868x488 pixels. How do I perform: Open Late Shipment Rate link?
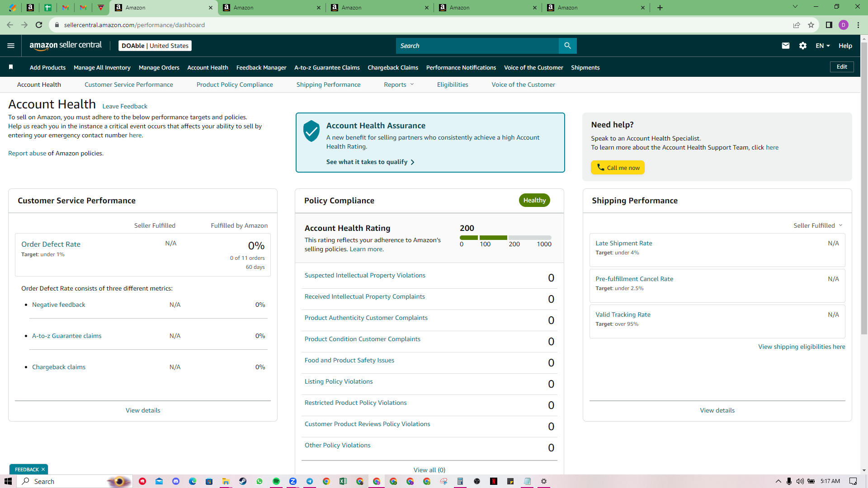coord(624,243)
